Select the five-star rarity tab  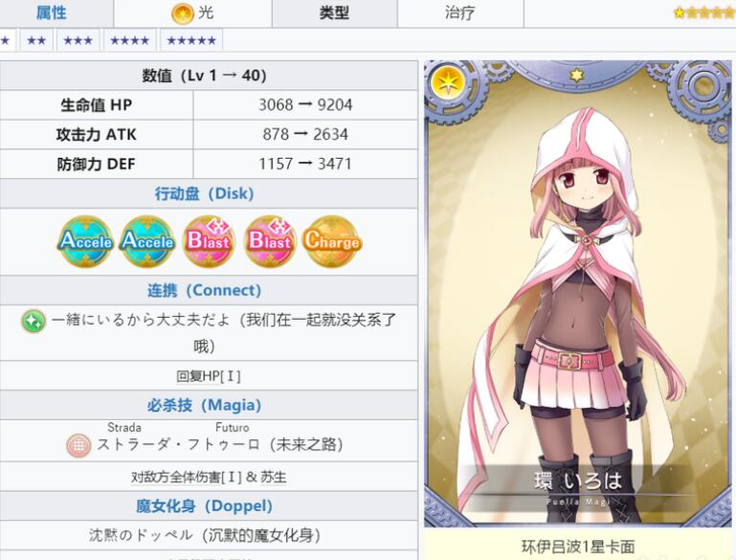click(191, 40)
